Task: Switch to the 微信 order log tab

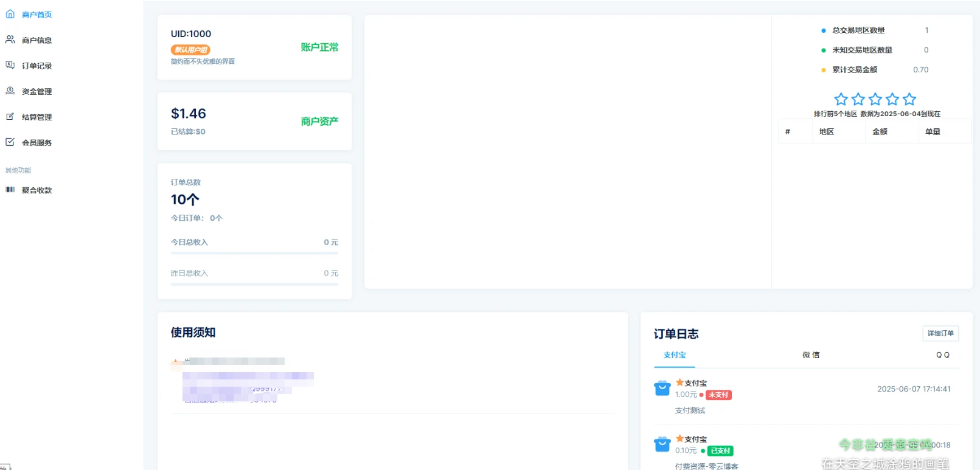Action: point(811,355)
